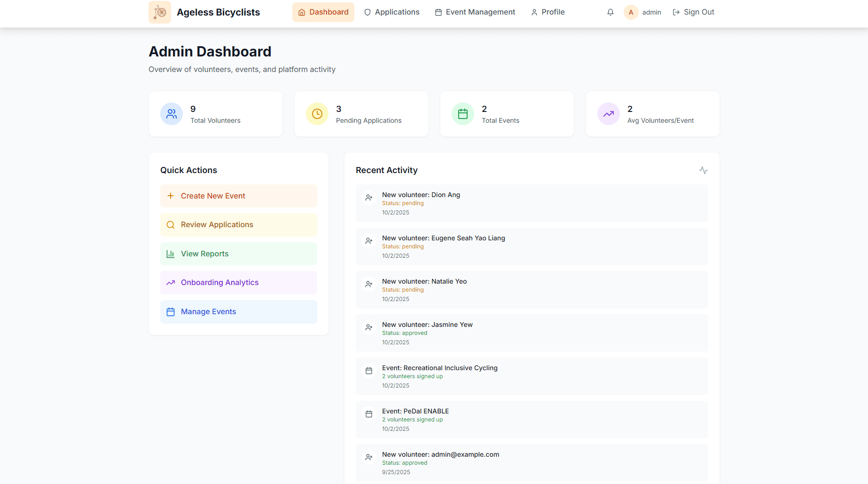Click the magnifier icon in Review Applications
This screenshot has height=484, width=868.
pos(171,225)
